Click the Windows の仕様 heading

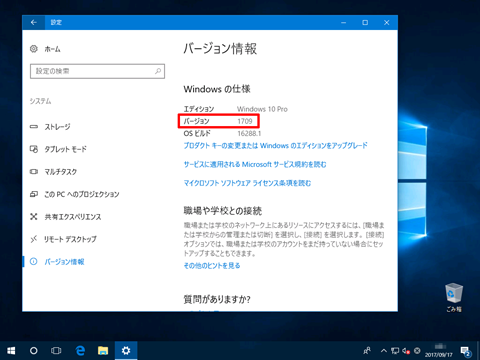click(217, 89)
